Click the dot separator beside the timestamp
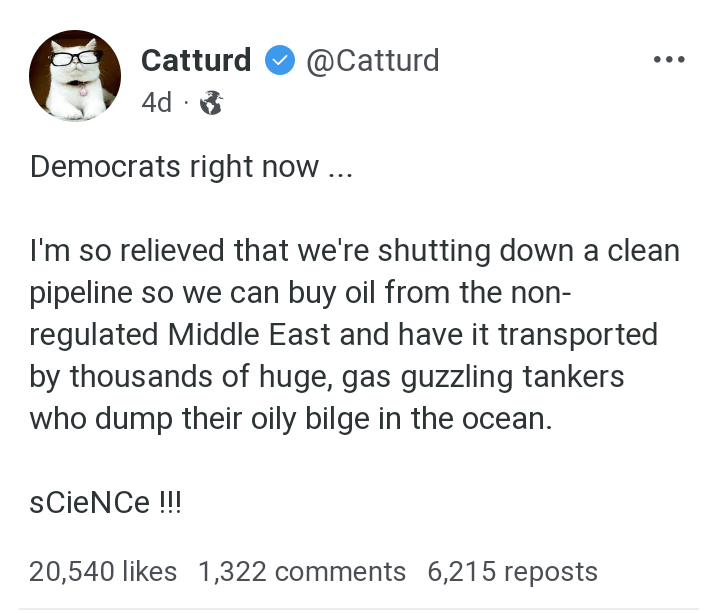 coord(186,102)
